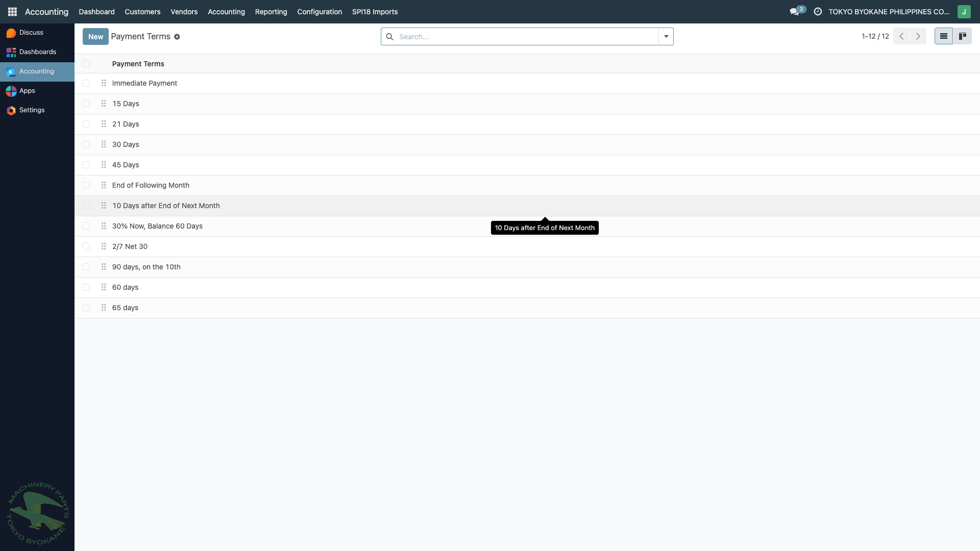Open the activities clock icon
The width and height of the screenshot is (980, 551).
[x=818, y=11]
